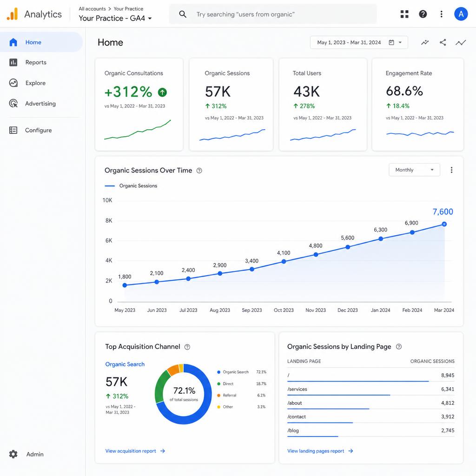The height and width of the screenshot is (476, 476).
Task: Click the Engagement Rate summary card
Action: click(x=418, y=105)
